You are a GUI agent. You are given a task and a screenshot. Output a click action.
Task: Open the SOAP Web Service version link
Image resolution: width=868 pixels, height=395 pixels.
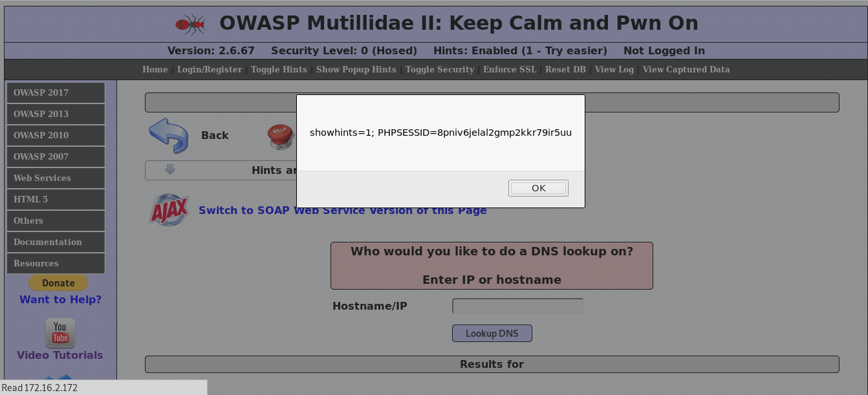coord(342,209)
